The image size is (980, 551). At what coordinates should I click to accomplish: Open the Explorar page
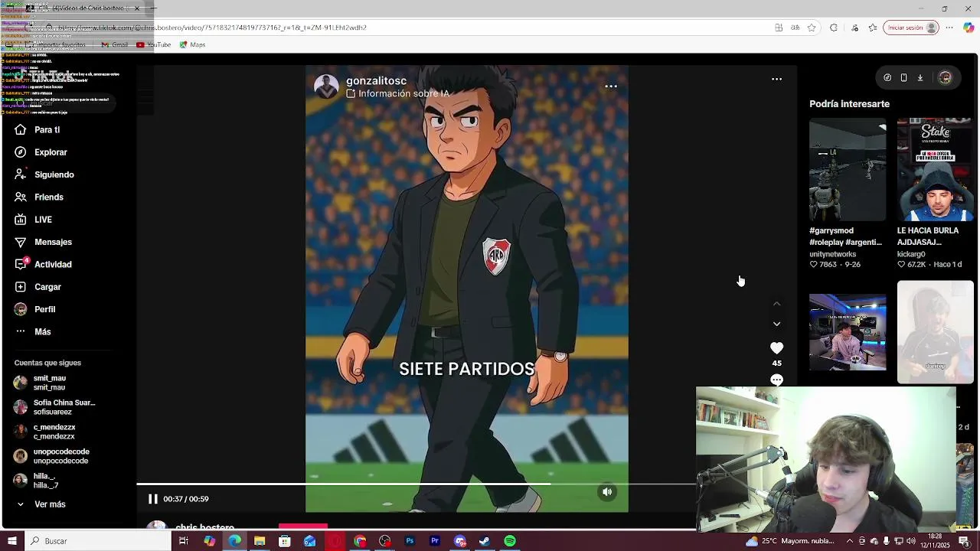point(41,152)
